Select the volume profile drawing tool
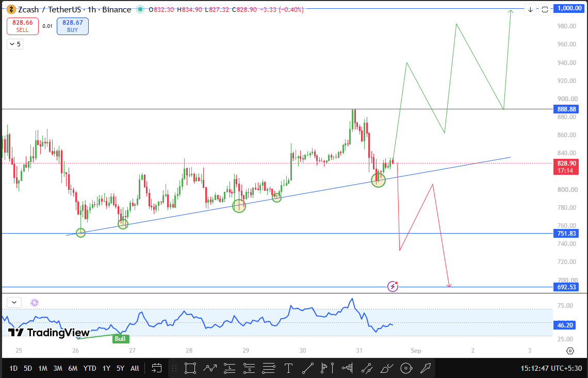The height and width of the screenshot is (378, 588). point(347,368)
